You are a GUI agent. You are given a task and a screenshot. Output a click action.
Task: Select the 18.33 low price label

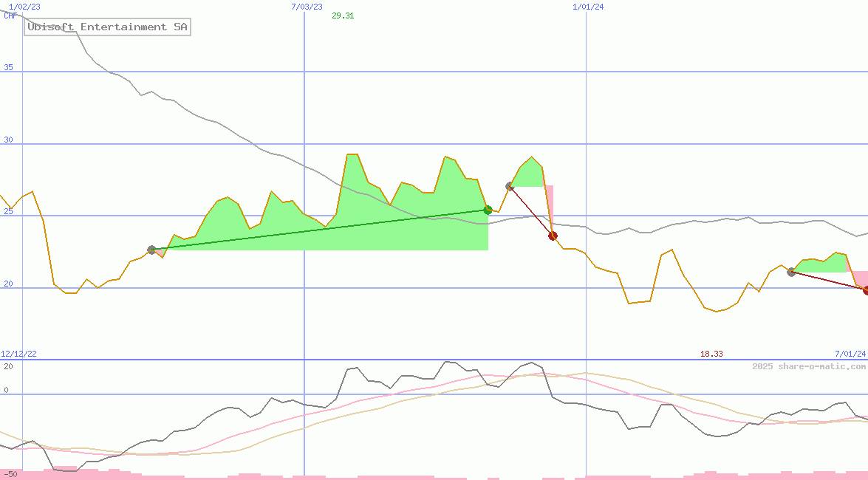coord(711,354)
